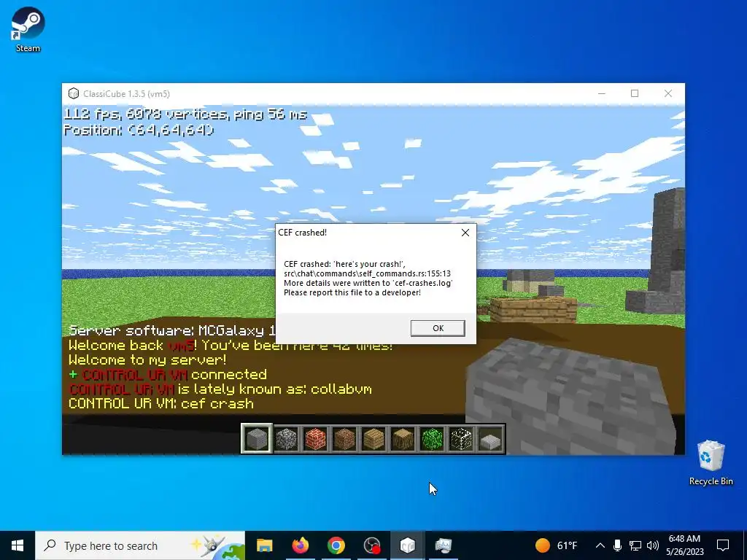The width and height of the screenshot is (747, 560).
Task: Open File Explorer from the taskbar
Action: tap(264, 545)
